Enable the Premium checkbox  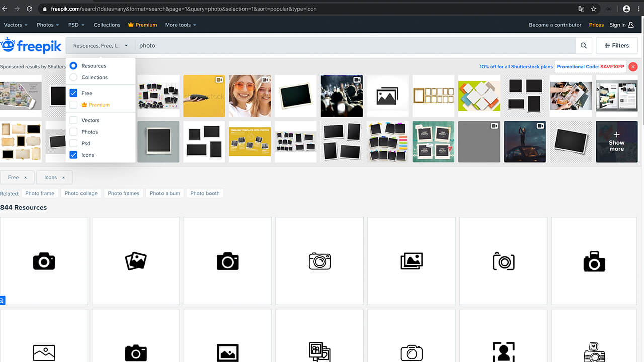[x=73, y=105]
